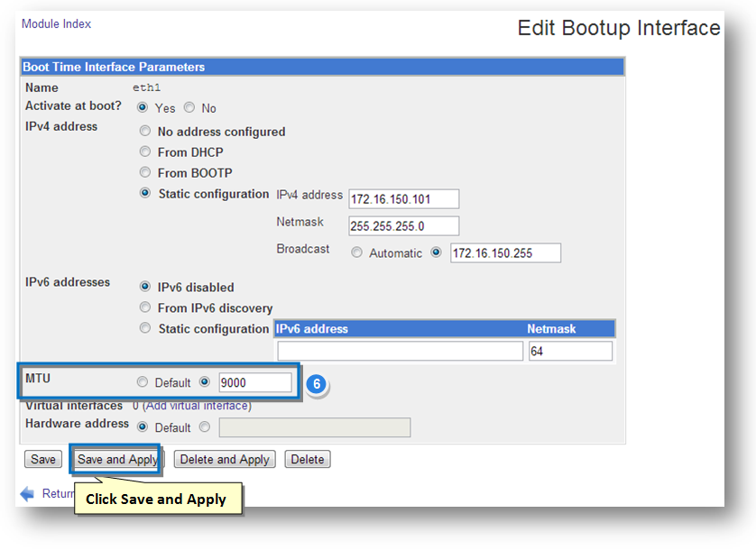Click the Netmask field 255.255.255.0
Viewport: 756px width, 550px height.
[x=403, y=226]
